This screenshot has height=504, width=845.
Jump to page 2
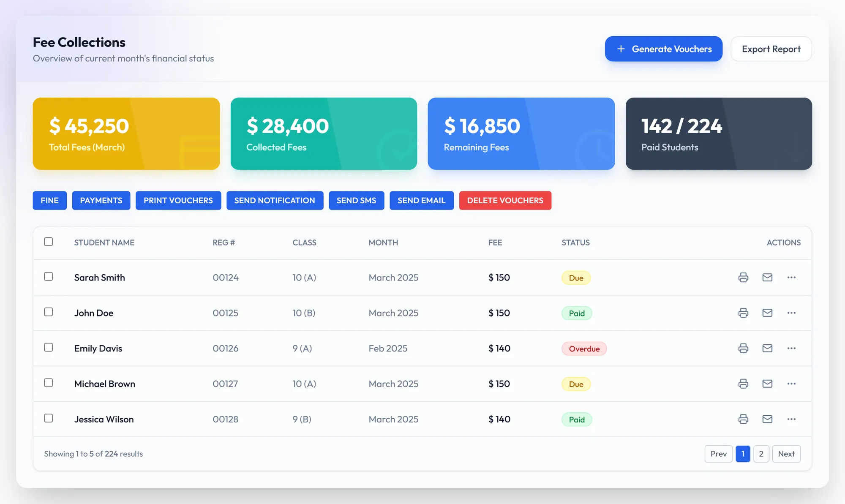761,454
